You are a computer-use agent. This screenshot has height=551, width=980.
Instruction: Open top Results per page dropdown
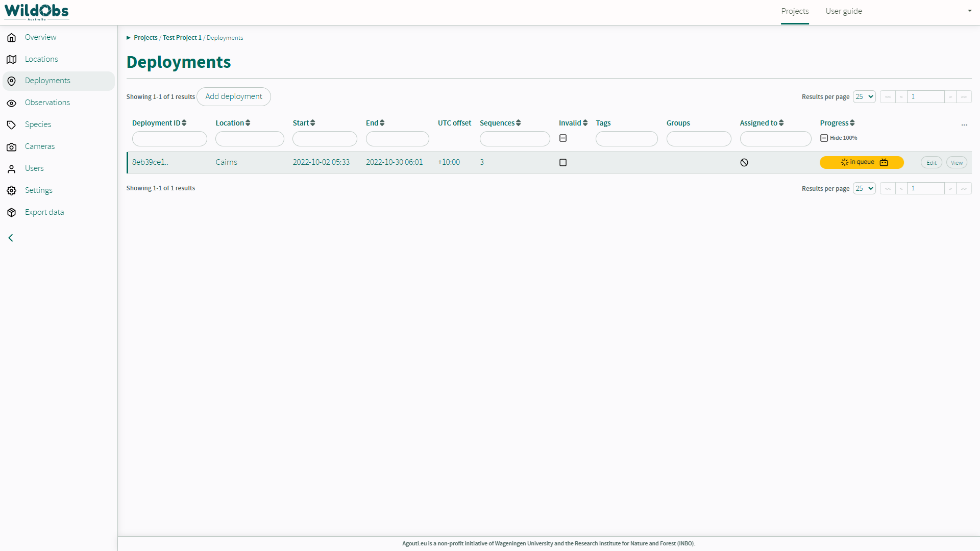(864, 97)
